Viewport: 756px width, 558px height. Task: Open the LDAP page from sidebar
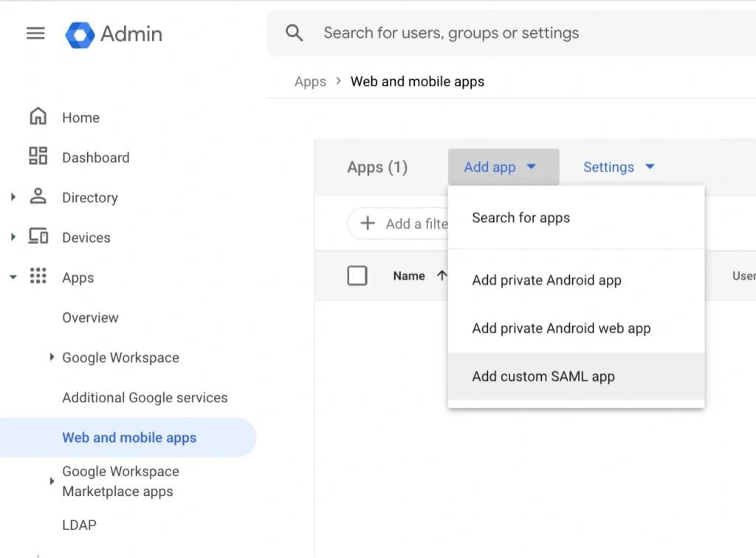[78, 525]
